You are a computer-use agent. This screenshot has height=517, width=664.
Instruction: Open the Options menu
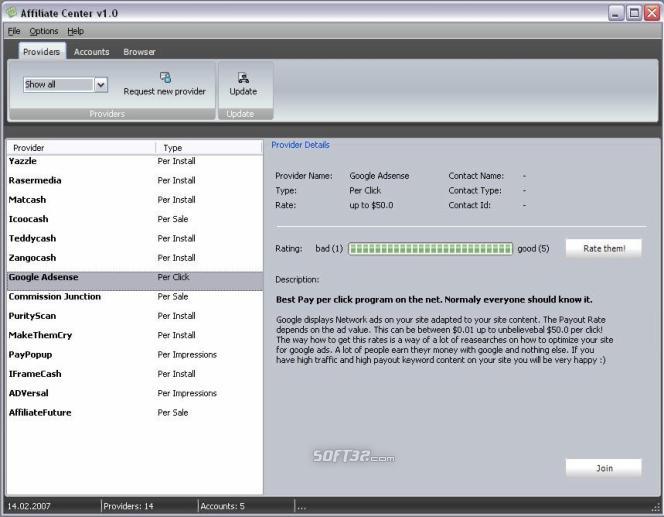(x=44, y=31)
